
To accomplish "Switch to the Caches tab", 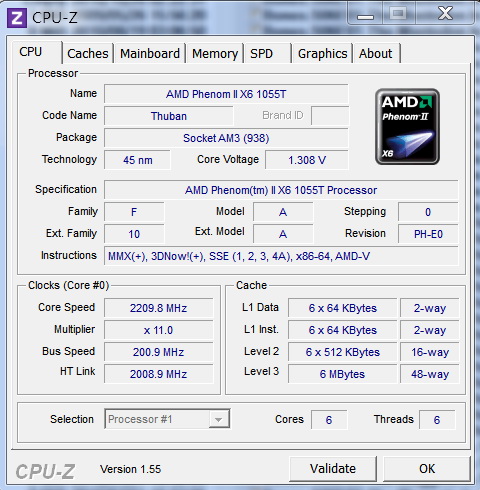I will 88,54.
